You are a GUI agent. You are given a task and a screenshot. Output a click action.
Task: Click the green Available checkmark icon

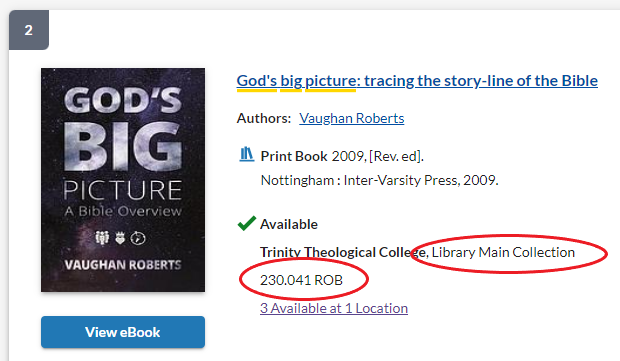coord(247,223)
